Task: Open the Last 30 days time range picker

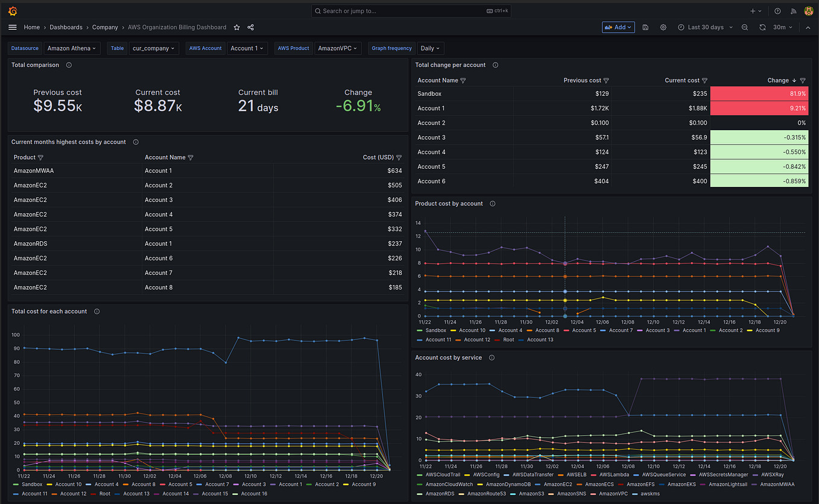Action: pos(704,27)
